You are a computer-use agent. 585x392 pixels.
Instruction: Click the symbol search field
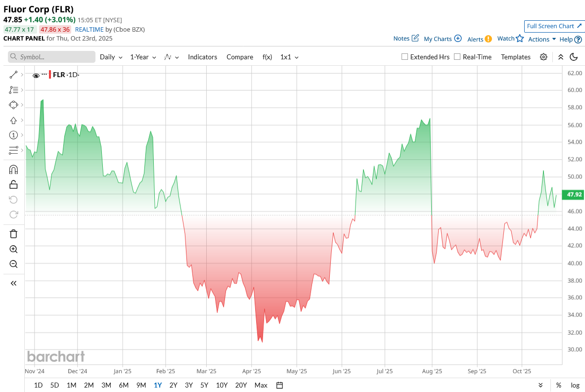(x=51, y=57)
